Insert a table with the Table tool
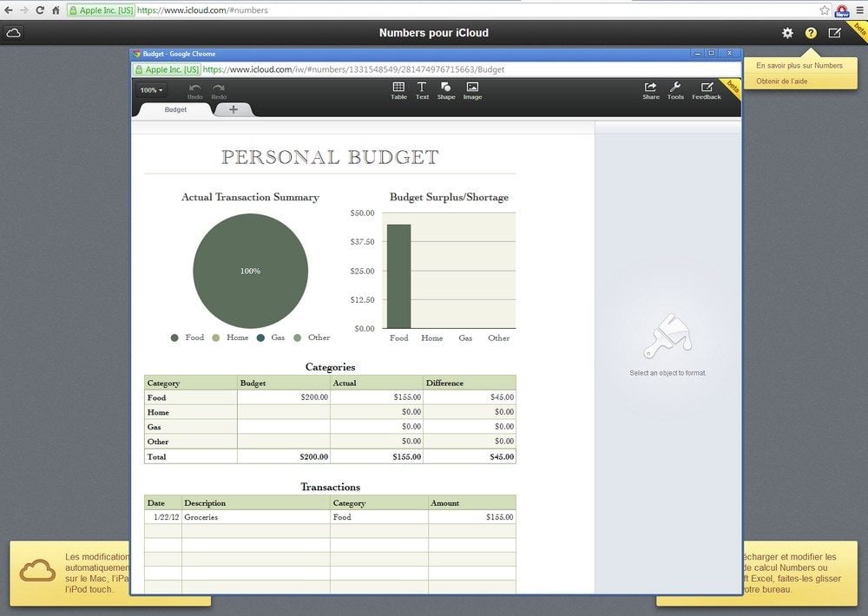 (398, 90)
